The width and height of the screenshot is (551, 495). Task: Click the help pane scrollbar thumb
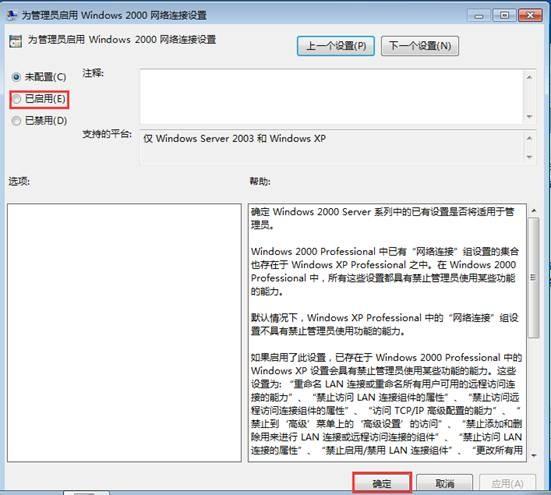click(x=534, y=277)
